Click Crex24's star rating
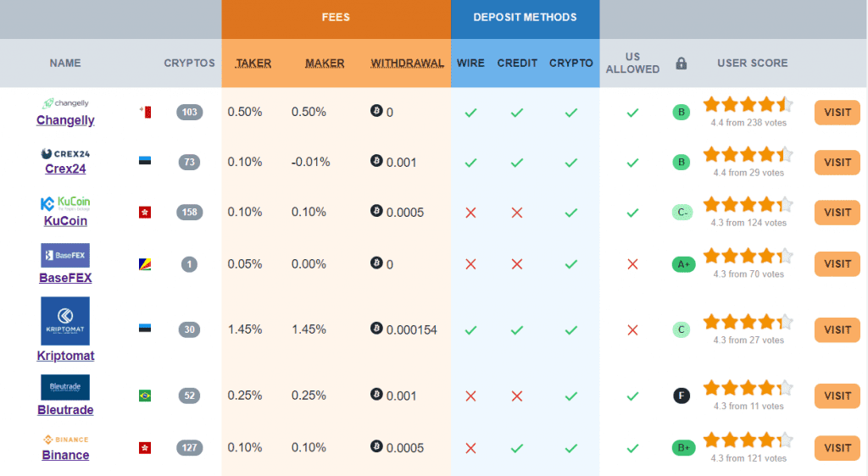The width and height of the screenshot is (868, 476). pos(748,155)
